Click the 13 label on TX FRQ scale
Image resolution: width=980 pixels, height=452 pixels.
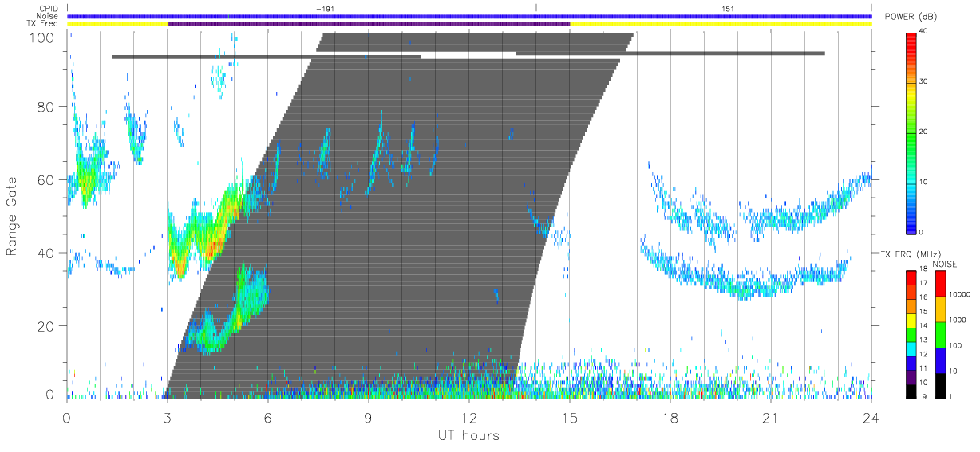point(923,340)
